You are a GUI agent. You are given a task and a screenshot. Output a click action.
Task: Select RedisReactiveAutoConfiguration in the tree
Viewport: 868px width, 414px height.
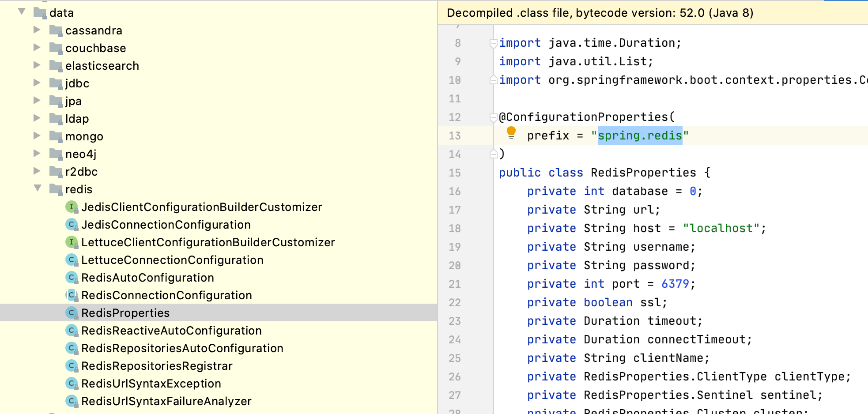(171, 331)
